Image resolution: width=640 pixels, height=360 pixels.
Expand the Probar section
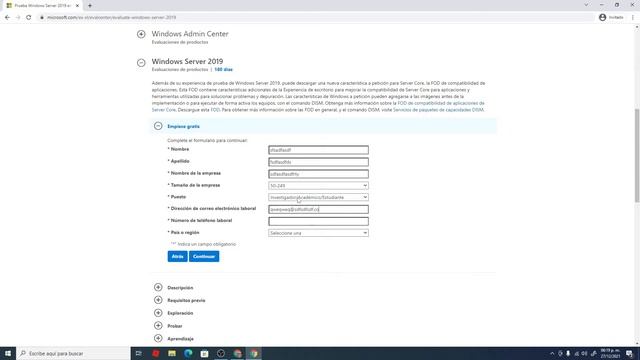[158, 326]
